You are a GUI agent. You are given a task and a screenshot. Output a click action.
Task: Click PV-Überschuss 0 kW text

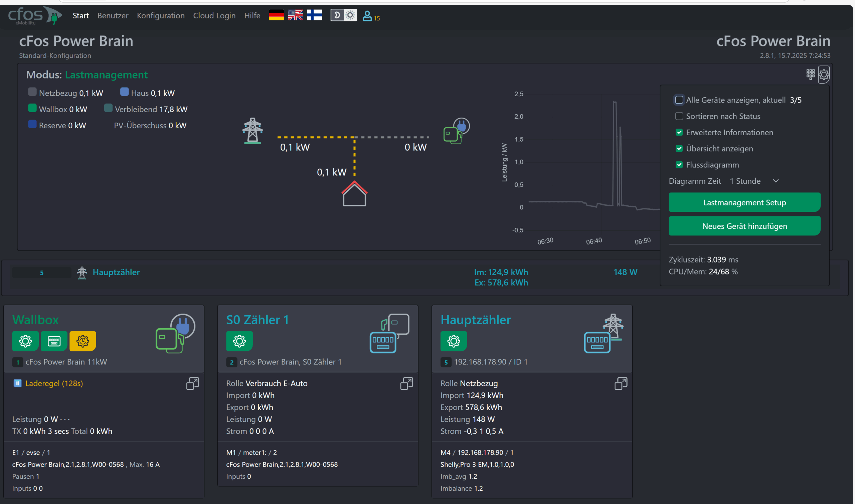point(150,126)
